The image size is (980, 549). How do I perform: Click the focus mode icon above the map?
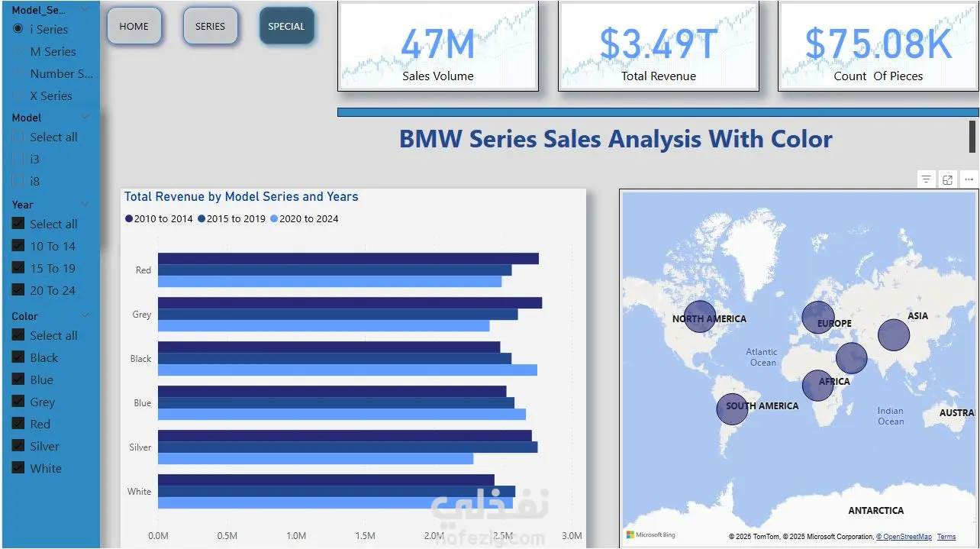point(947,179)
